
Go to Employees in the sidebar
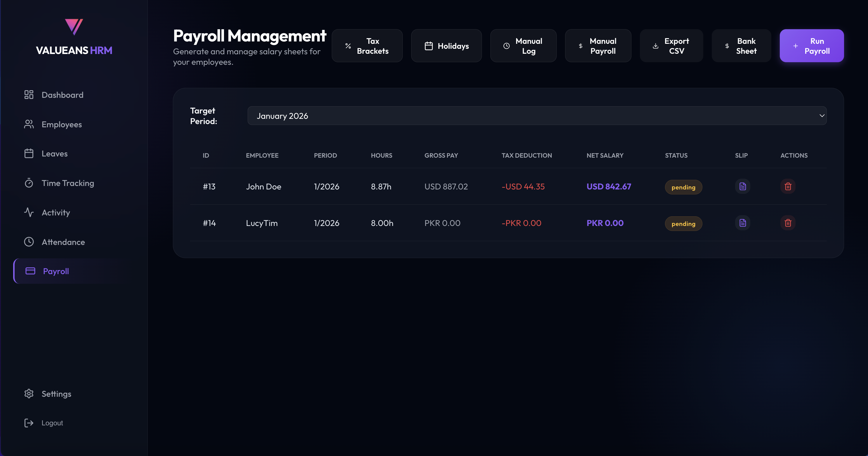coord(62,124)
